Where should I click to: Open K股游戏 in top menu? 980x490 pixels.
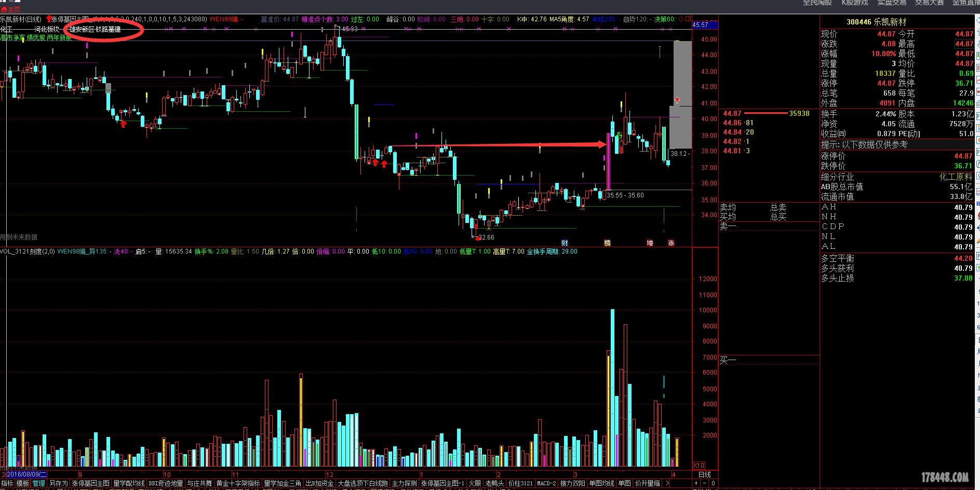(x=855, y=3)
